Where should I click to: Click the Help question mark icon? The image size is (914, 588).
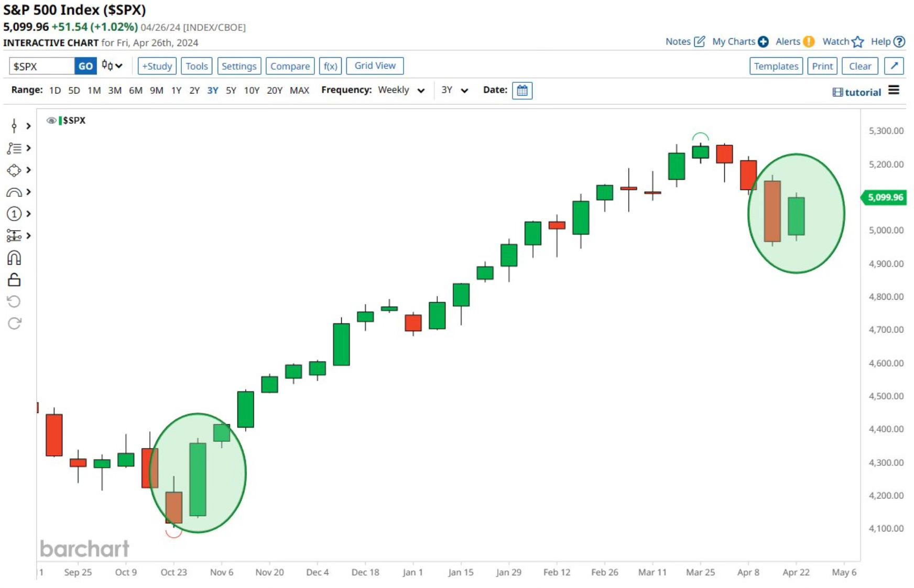(x=899, y=41)
